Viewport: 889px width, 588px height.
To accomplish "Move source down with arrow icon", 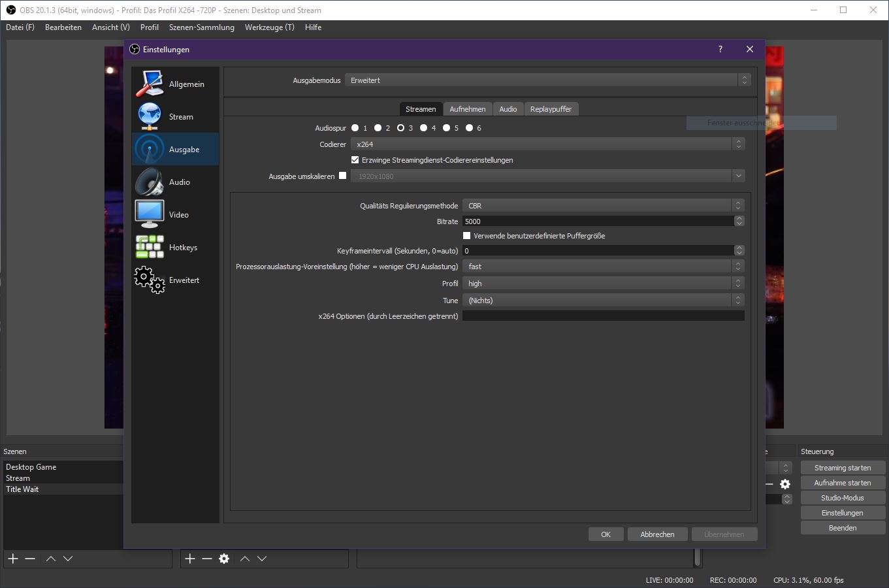I will pyautogui.click(x=262, y=559).
